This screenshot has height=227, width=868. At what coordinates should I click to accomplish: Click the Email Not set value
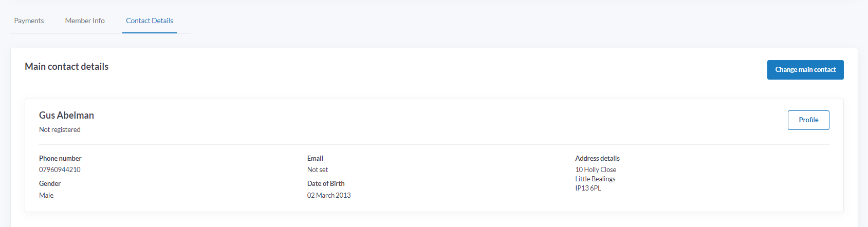318,170
